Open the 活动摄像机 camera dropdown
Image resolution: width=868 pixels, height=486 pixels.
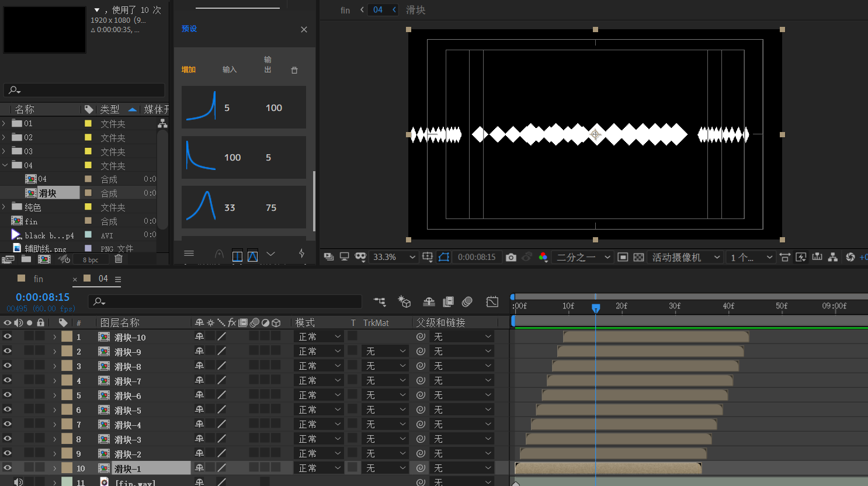(x=686, y=257)
